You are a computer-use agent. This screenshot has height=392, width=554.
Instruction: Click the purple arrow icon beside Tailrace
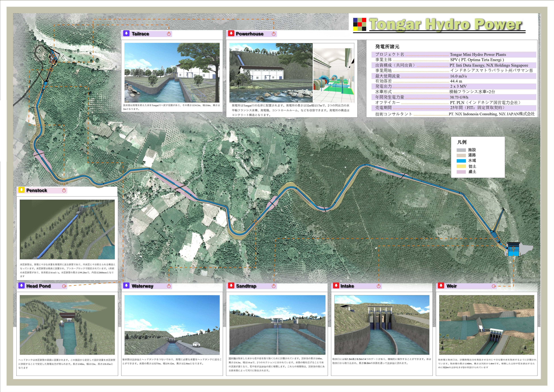click(126, 34)
